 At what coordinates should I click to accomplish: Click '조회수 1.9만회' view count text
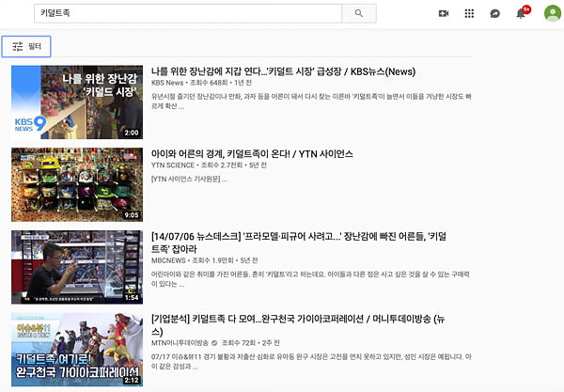(x=213, y=260)
